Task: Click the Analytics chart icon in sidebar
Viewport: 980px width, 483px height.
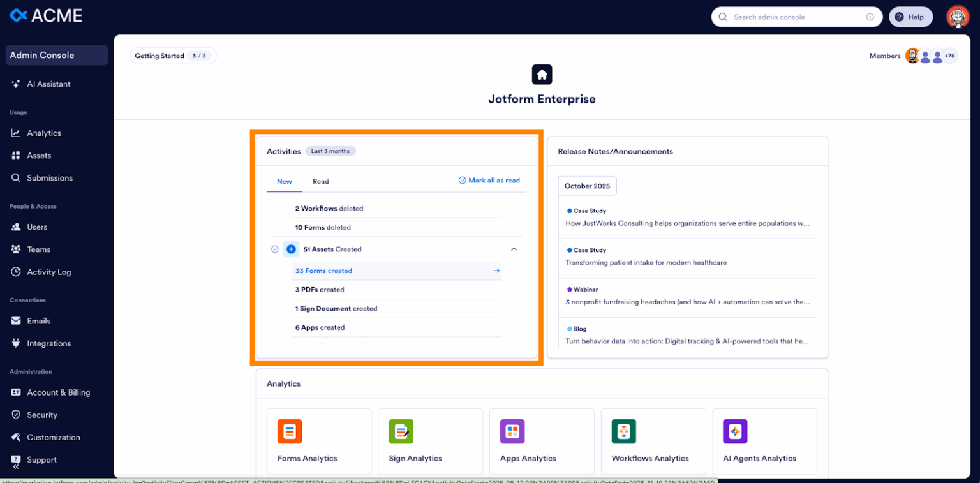Action: 16,133
